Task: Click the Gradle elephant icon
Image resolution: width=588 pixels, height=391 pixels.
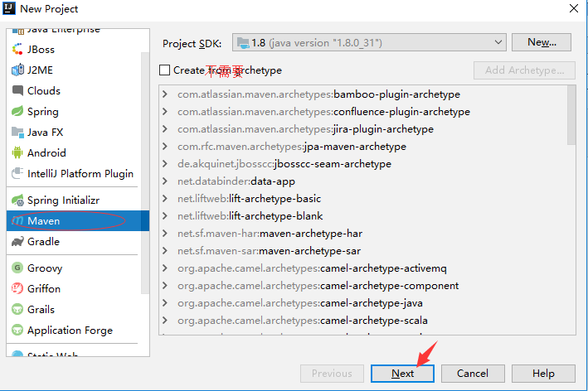Action: 17,242
